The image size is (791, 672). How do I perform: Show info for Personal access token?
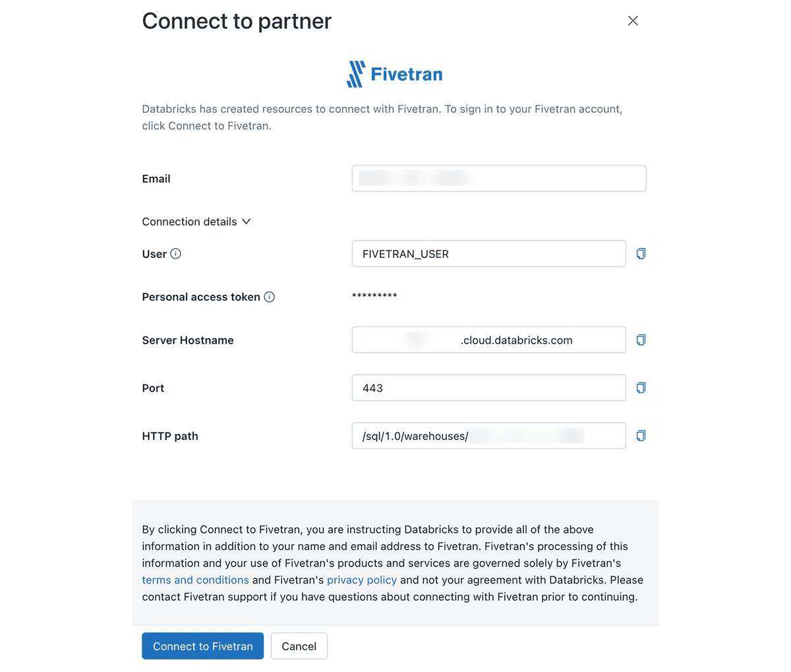[270, 297]
